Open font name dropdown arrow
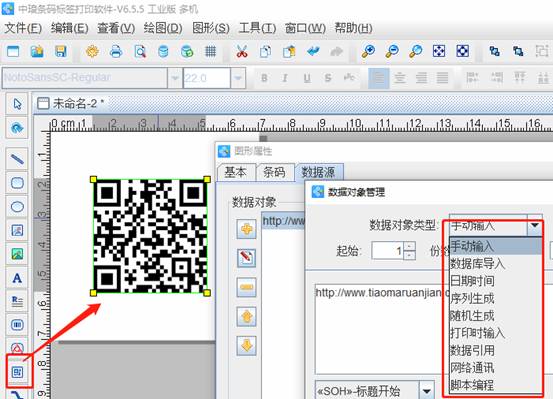Viewport: 553px width, 399px height. pos(175,78)
